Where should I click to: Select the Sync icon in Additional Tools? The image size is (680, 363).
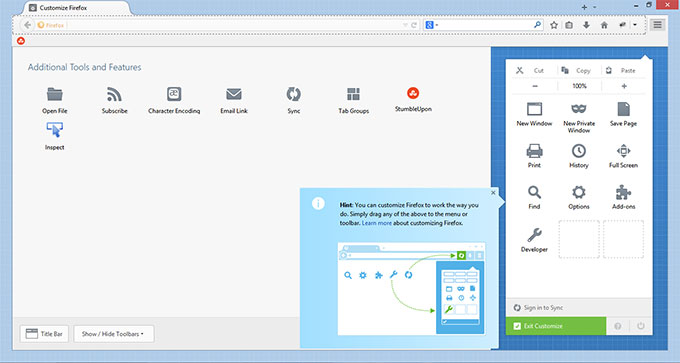(x=294, y=94)
